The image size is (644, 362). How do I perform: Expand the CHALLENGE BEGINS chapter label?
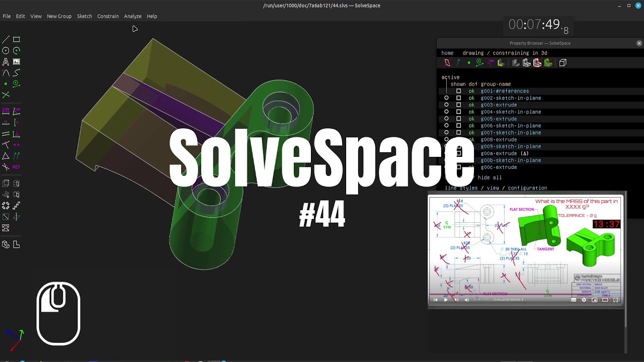pos(509,300)
